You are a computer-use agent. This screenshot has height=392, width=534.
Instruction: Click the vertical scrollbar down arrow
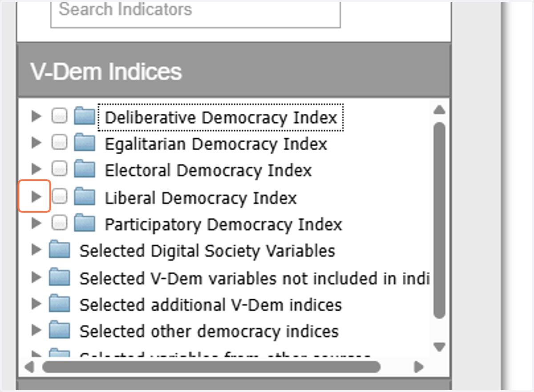(x=440, y=346)
